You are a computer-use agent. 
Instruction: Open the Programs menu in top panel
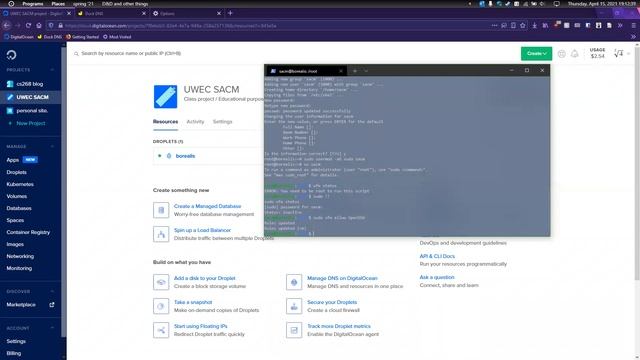[x=33, y=4]
